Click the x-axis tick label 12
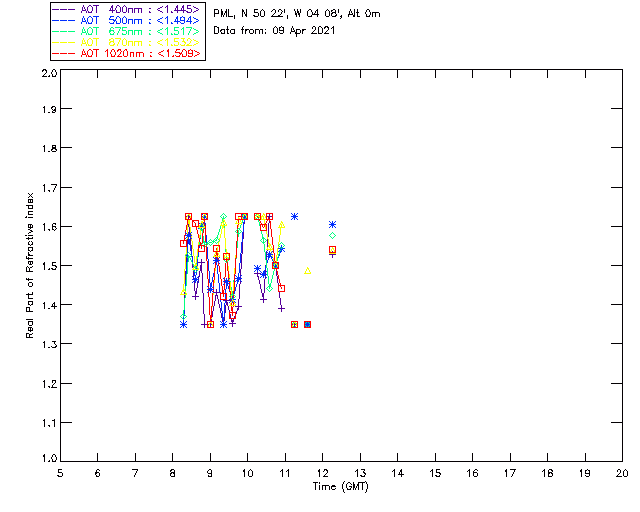640x512 pixels. coord(322,473)
